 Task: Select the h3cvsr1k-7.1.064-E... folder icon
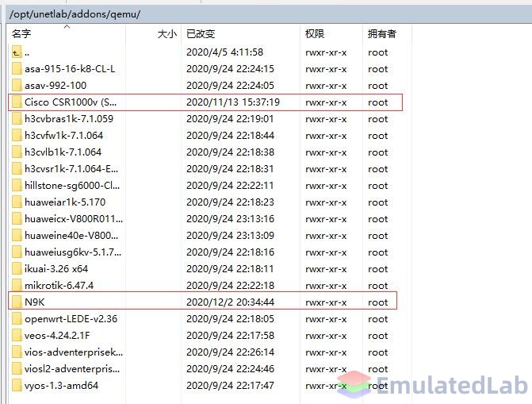tap(17, 169)
